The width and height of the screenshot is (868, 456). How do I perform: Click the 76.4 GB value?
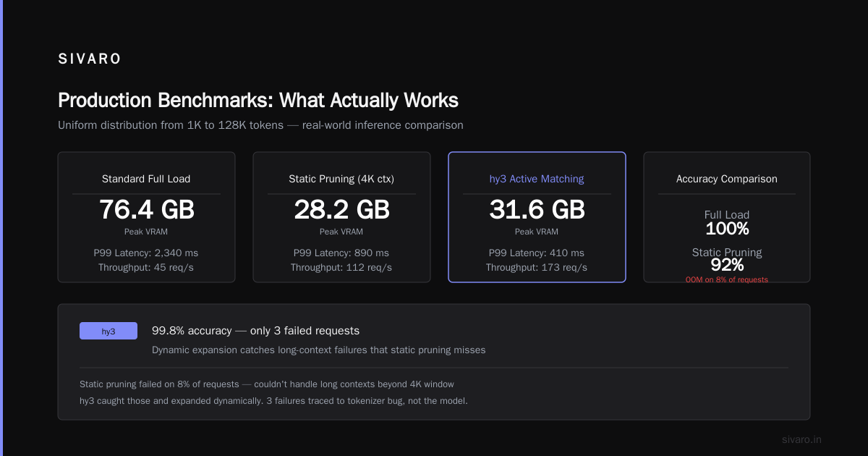[146, 210]
